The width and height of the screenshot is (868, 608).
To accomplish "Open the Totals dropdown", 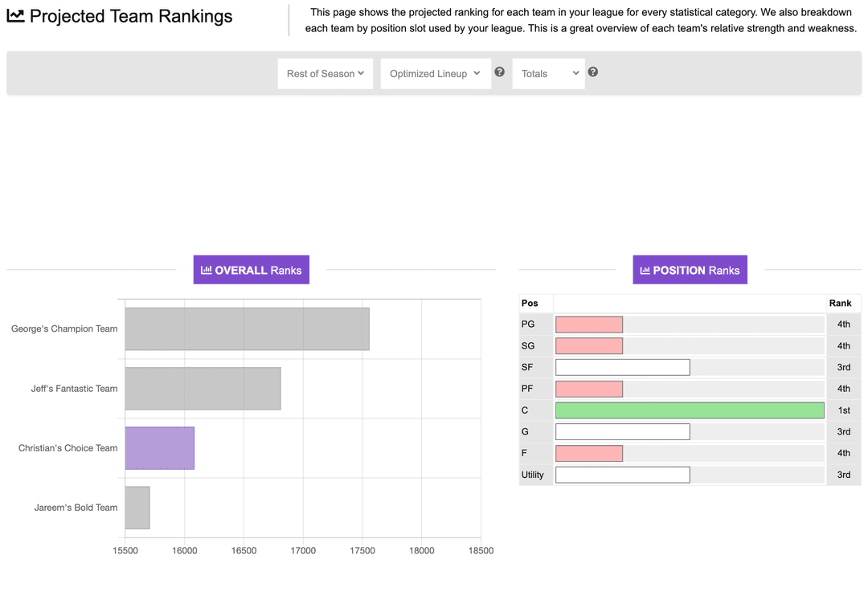I will pos(548,73).
